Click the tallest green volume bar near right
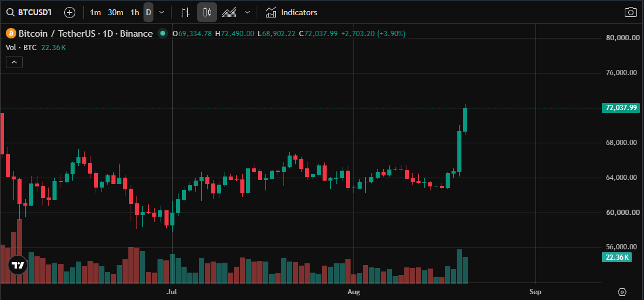This screenshot has width=644, height=300. [x=459, y=266]
